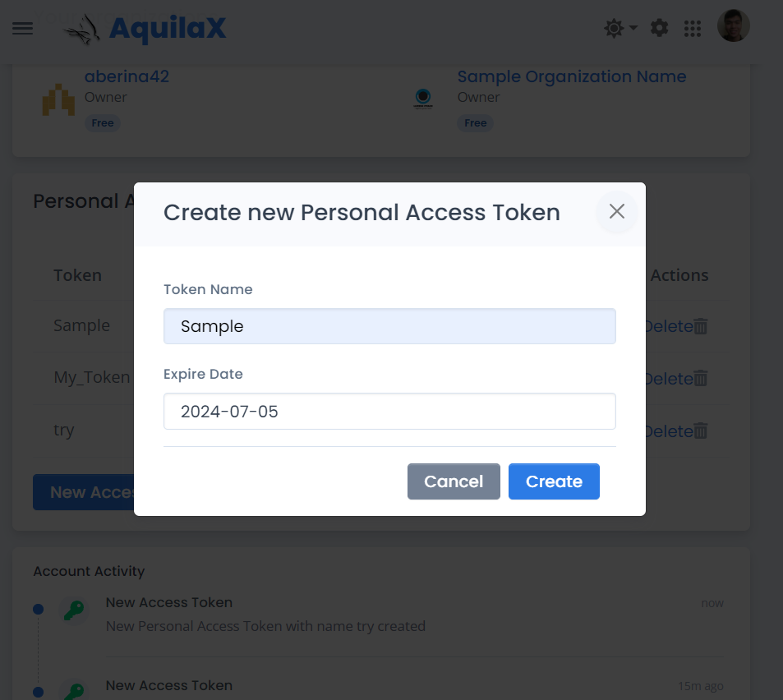Screen dimensions: 783x700
Task: Close the Personal Access Token dialog
Action: 617,212
